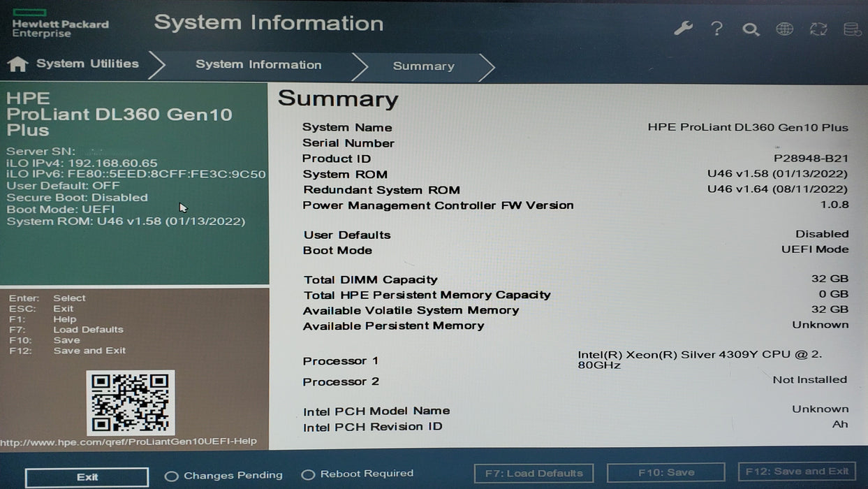The height and width of the screenshot is (489, 868).
Task: Click the Intel PCH Model Name label
Action: (376, 411)
